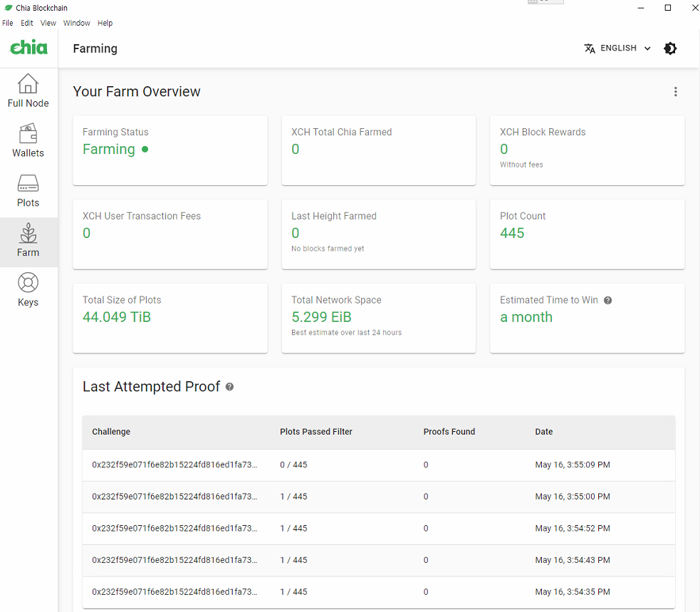The height and width of the screenshot is (612, 700).
Task: Select challenge hash in 3:55:09 PM row
Action: 174,465
